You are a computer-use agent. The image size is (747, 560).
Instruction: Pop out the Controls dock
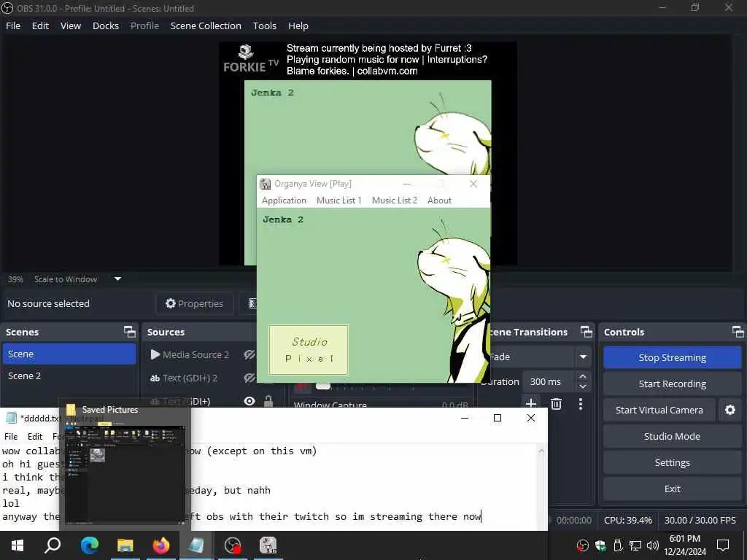[738, 332]
